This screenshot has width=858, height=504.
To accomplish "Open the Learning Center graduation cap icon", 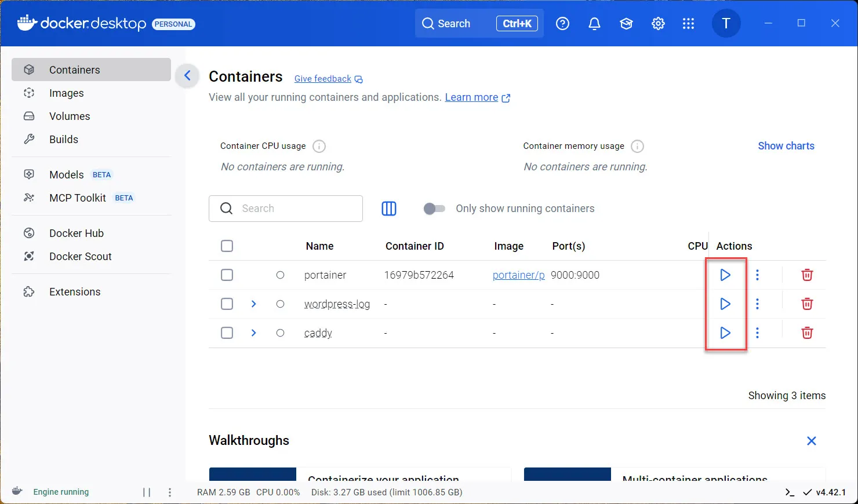I will 626,23.
